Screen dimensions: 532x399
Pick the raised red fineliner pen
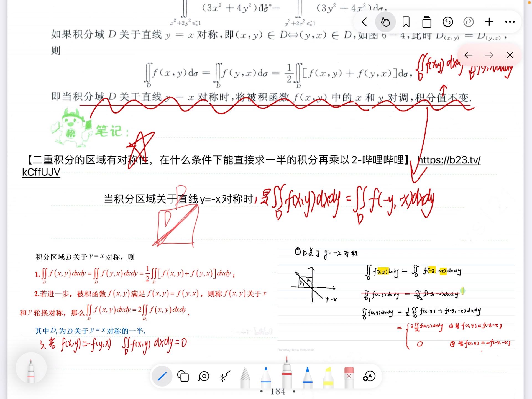coord(287,373)
